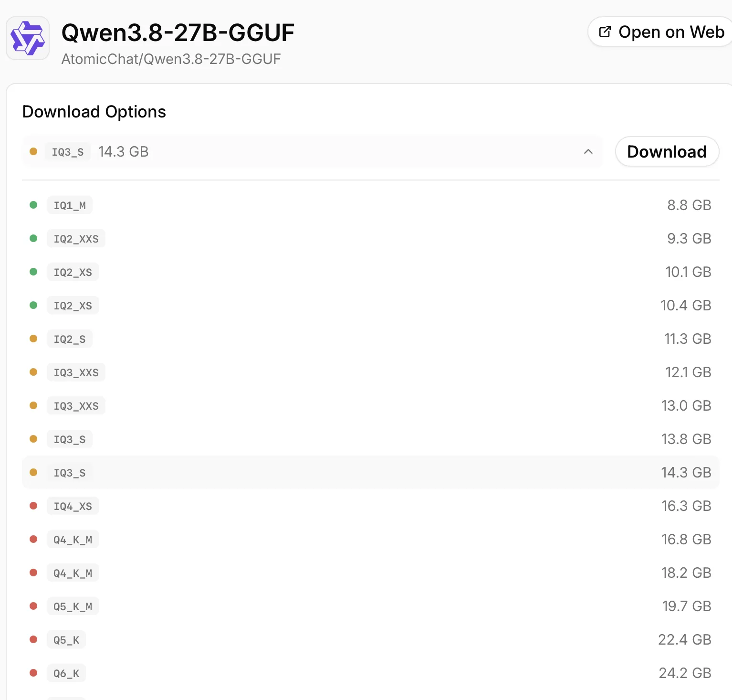Select the Q5_K 22.4 GB option
This screenshot has height=700, width=732.
[370, 639]
